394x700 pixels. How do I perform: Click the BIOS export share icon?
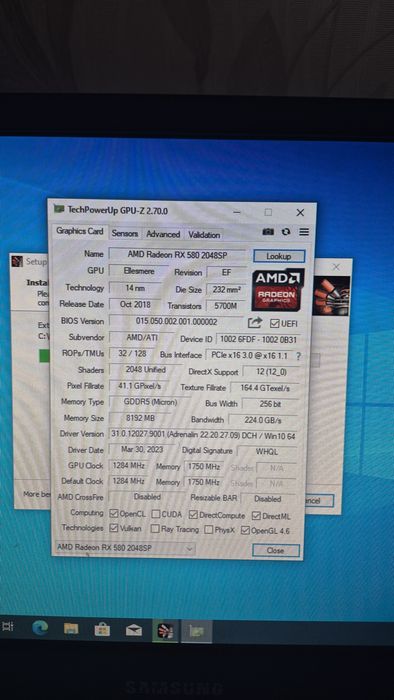255,322
